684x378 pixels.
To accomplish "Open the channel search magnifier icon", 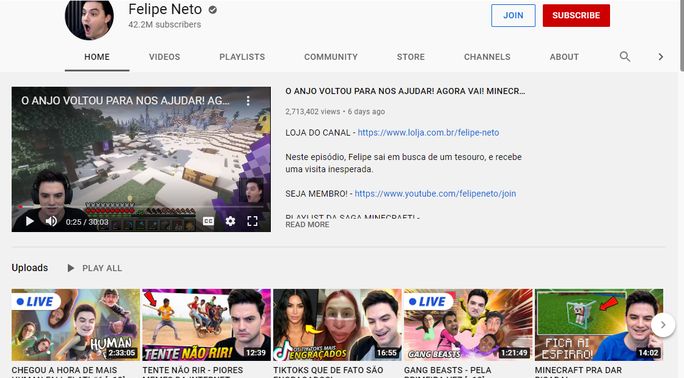I will (625, 57).
